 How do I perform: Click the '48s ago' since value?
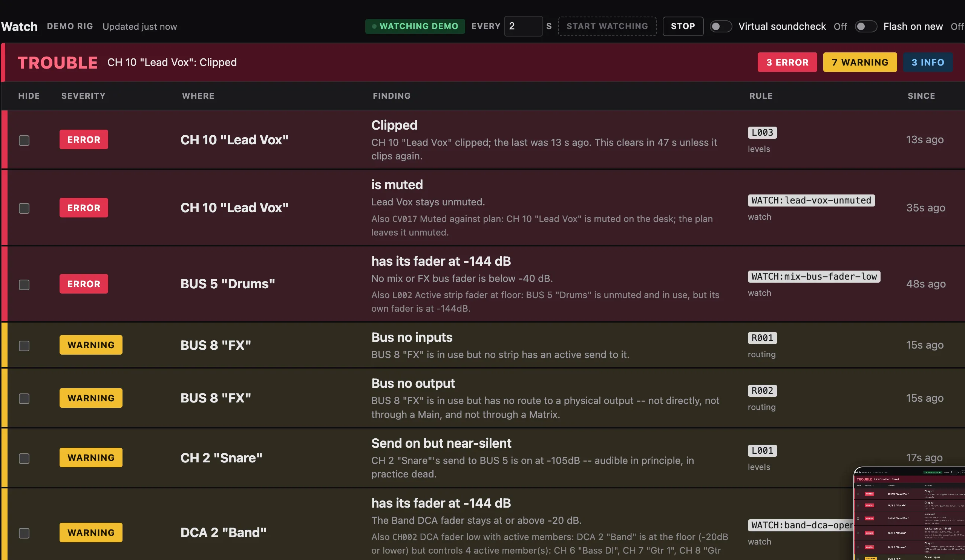925,284
